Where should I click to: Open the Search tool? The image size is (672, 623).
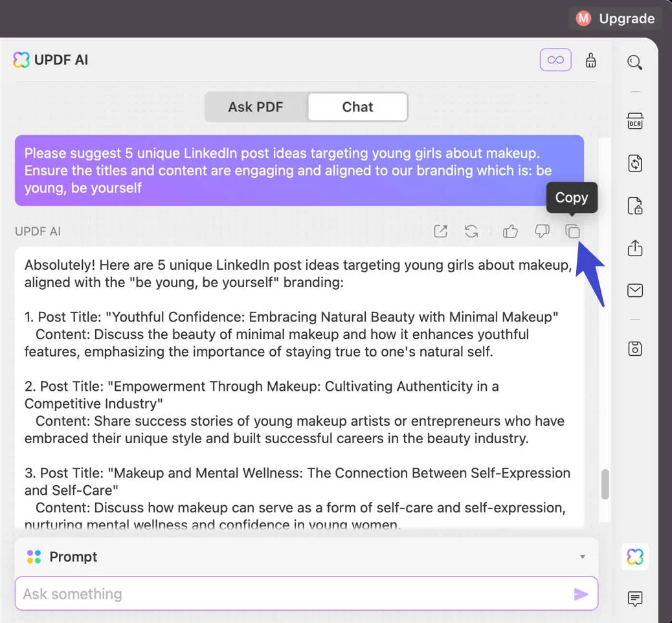pos(634,62)
